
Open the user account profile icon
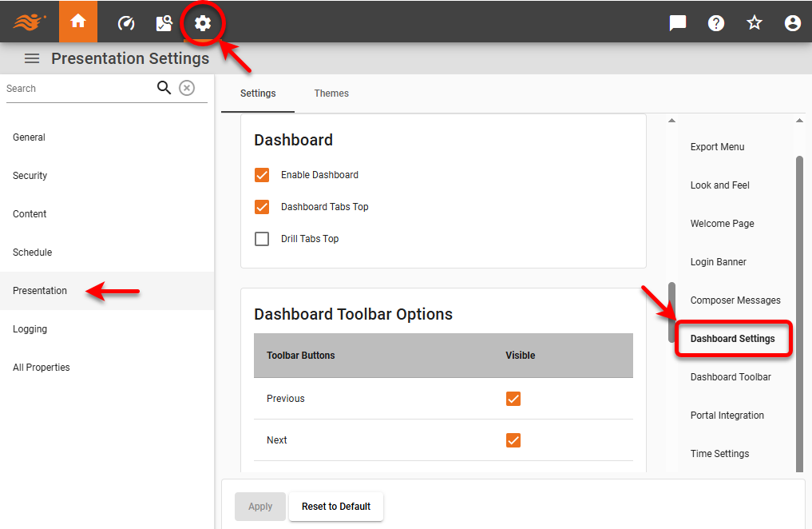(792, 22)
